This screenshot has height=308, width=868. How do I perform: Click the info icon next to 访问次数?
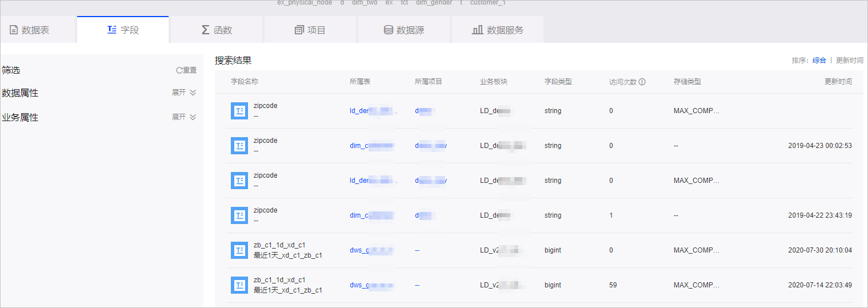642,82
